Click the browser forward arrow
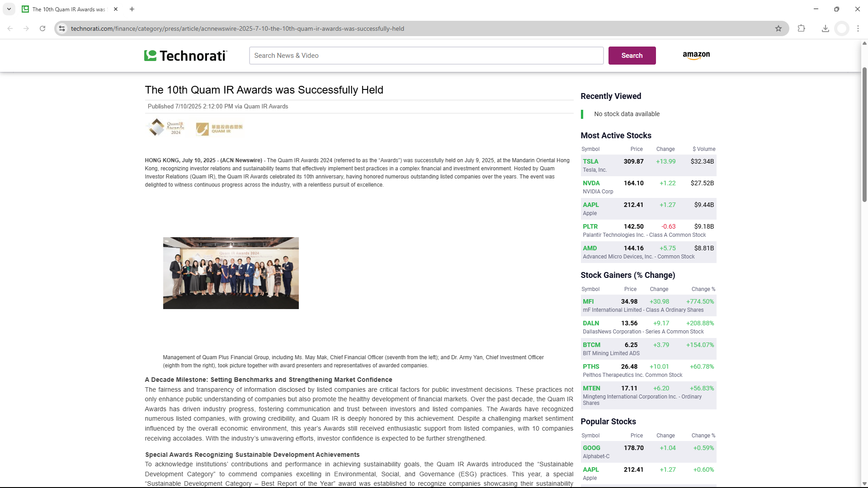 click(26, 28)
